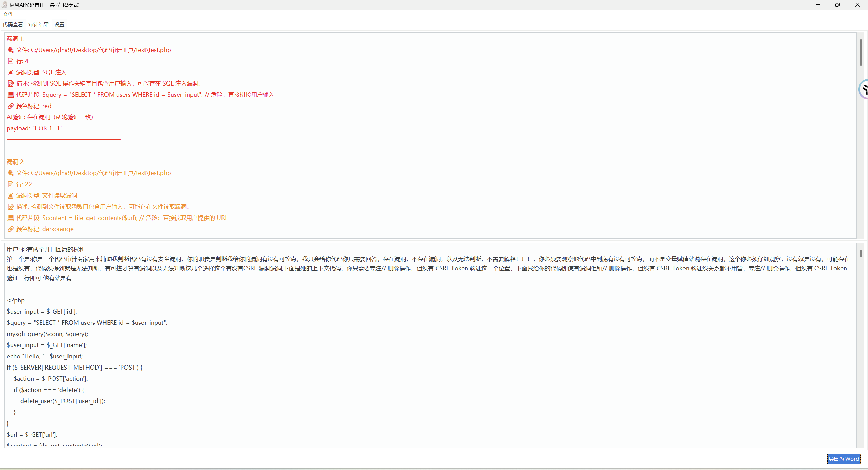Open the 文件 menu
This screenshot has height=470, width=868.
[x=8, y=14]
